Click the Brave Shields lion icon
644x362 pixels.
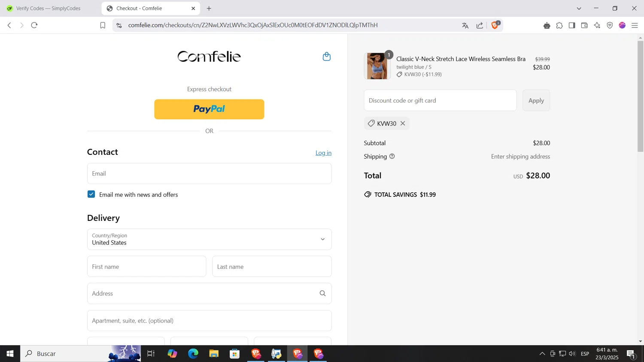pos(495,25)
